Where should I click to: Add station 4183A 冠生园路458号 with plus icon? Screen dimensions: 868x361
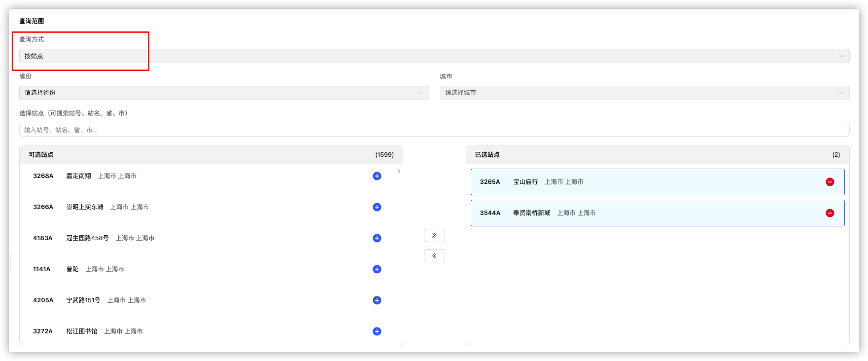377,238
